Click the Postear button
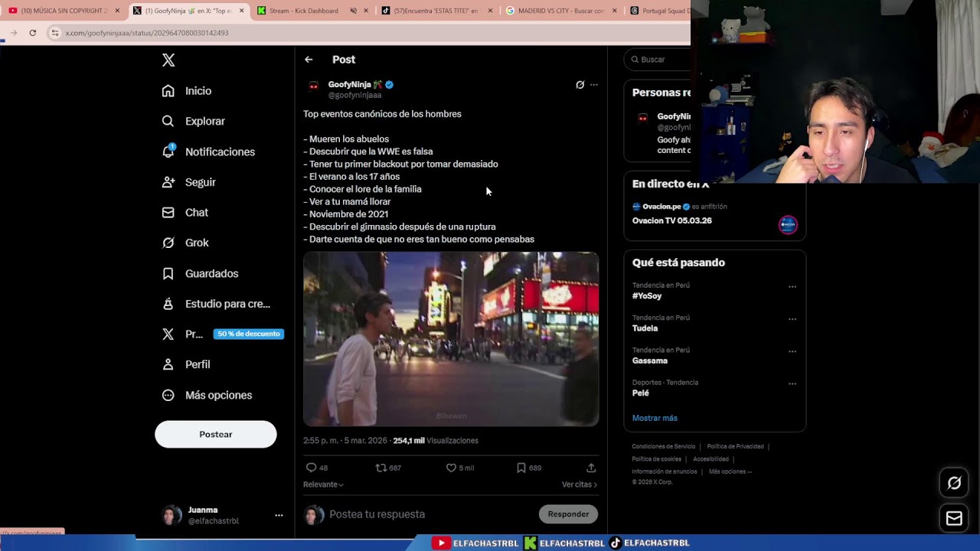 point(215,434)
